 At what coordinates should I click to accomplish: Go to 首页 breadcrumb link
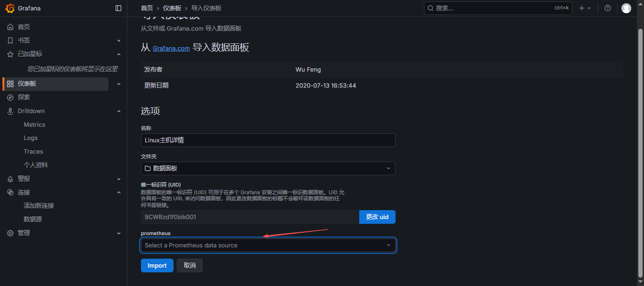pyautogui.click(x=147, y=8)
